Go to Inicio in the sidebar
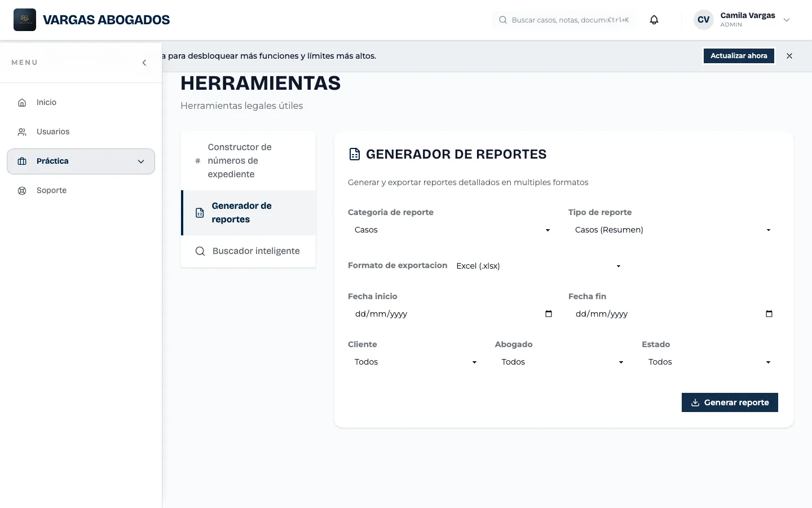Screen dimensions: 812x508 click(81, 102)
